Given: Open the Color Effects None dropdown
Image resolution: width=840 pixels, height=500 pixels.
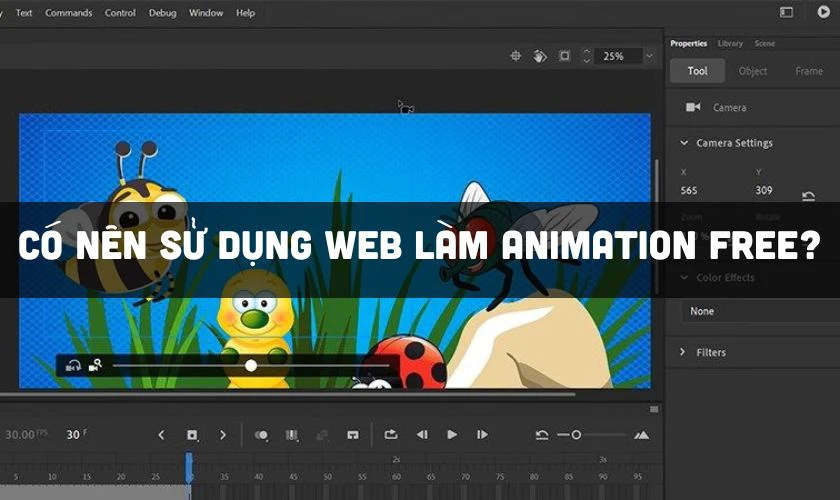Looking at the screenshot, I should coord(761,311).
